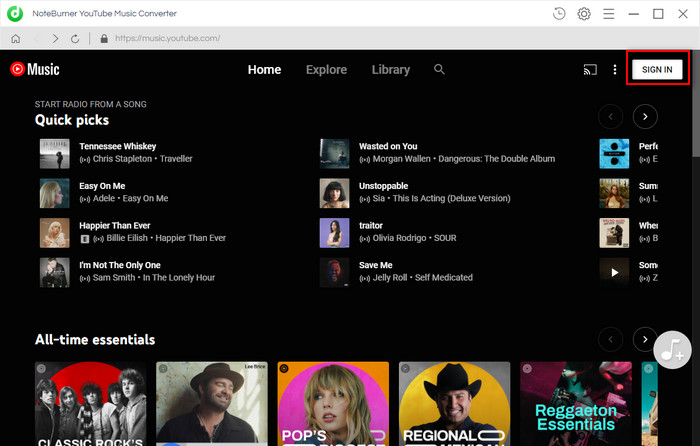Open the Pop's Biggest playlist card

pos(333,404)
